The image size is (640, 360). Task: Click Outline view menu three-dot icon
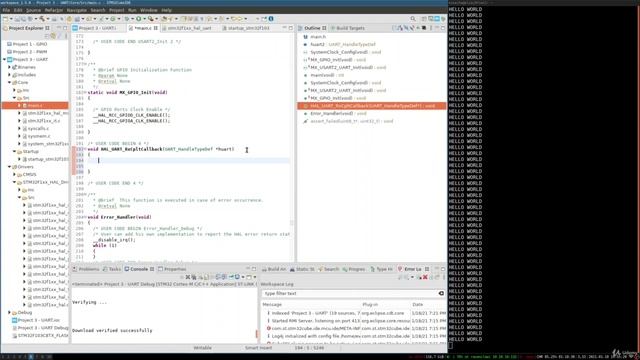click(x=431, y=28)
